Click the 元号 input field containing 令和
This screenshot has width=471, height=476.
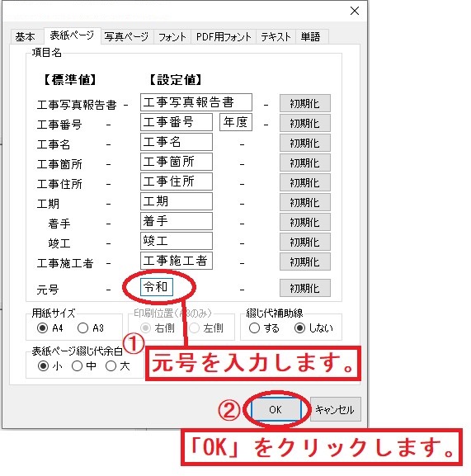pyautogui.click(x=157, y=287)
